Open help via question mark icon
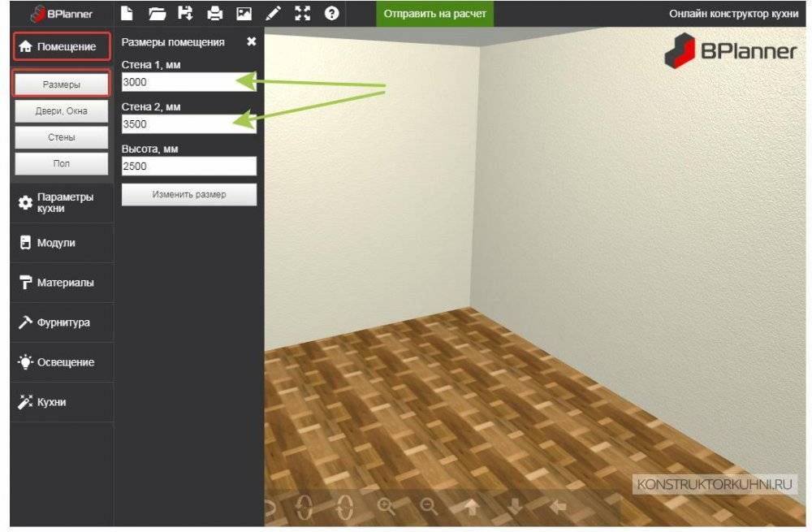 click(330, 13)
